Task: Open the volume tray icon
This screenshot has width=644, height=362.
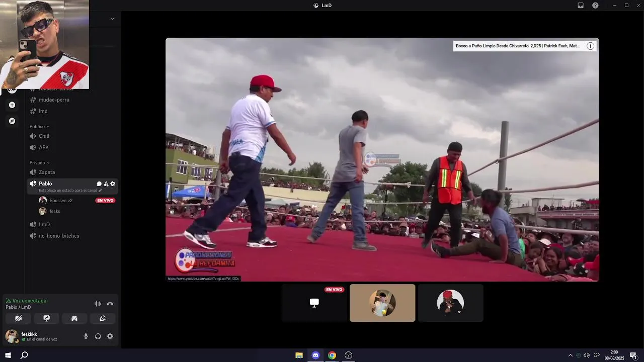Action: click(587, 355)
